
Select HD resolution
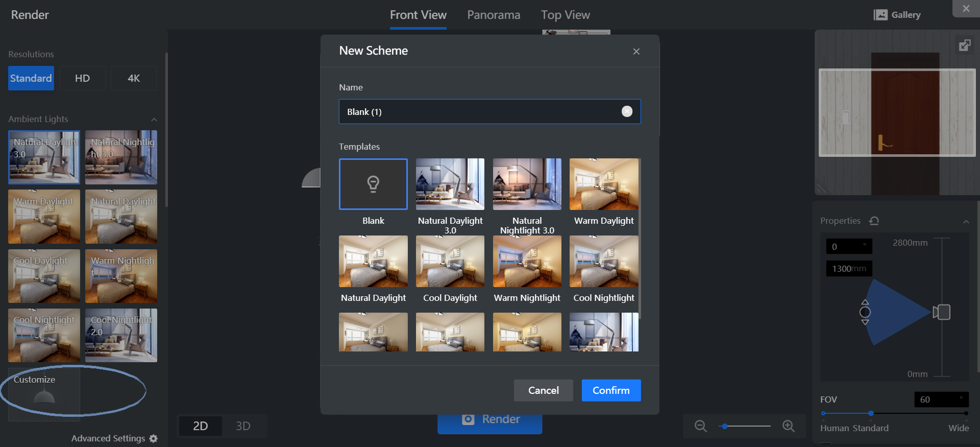pos(82,78)
